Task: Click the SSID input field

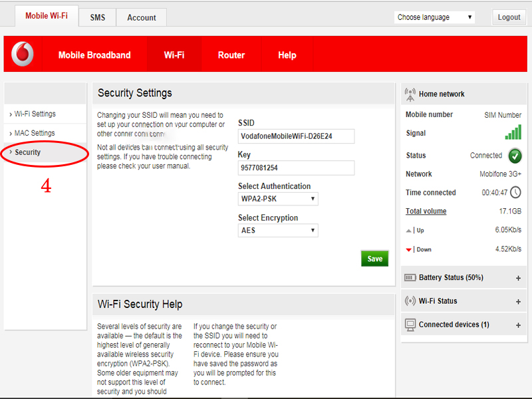Action: 296,136
